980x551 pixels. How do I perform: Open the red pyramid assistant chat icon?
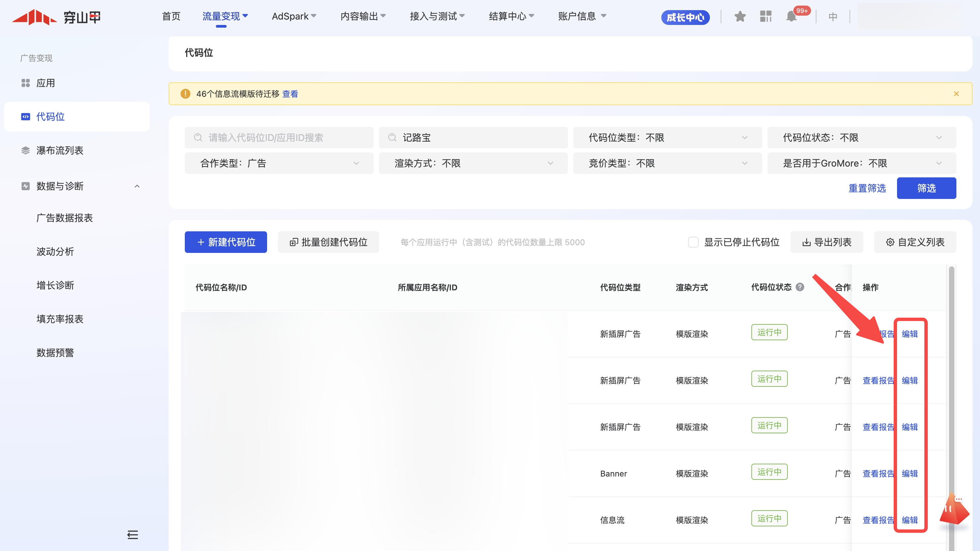(x=954, y=510)
